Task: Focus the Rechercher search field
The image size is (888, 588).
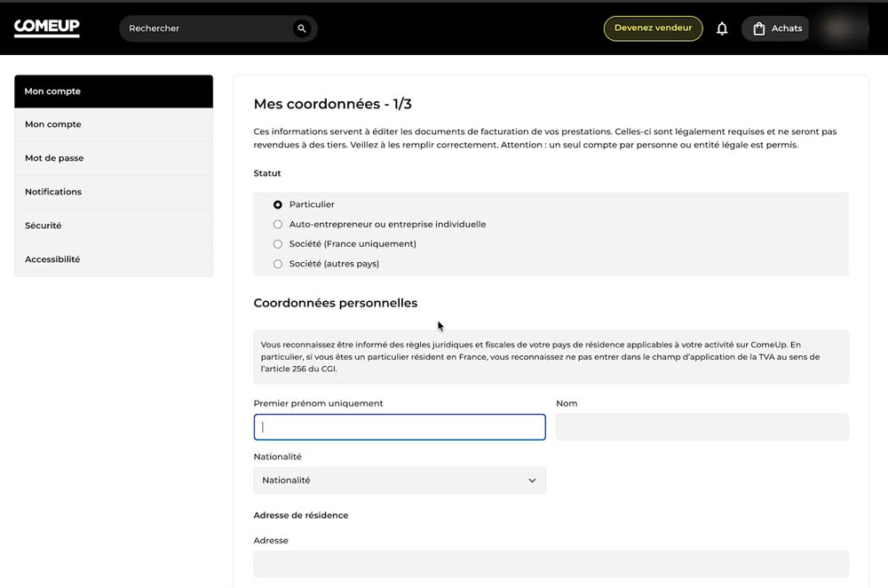Action: coord(218,28)
